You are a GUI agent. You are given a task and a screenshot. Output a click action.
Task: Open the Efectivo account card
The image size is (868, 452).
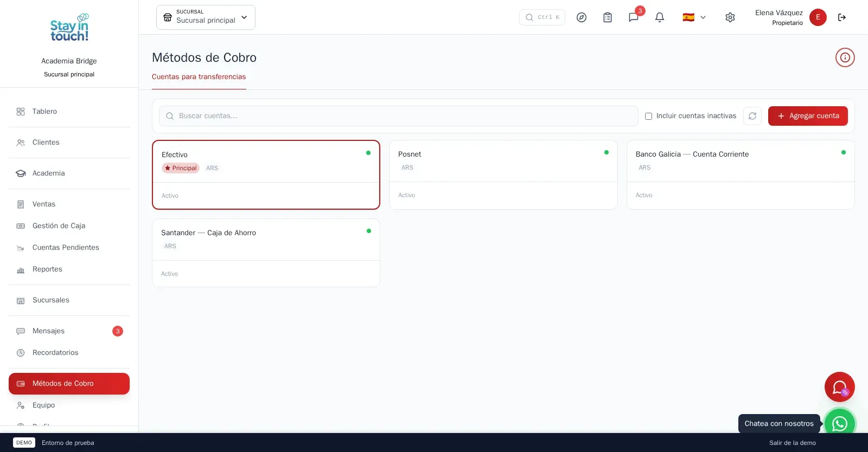coord(266,175)
